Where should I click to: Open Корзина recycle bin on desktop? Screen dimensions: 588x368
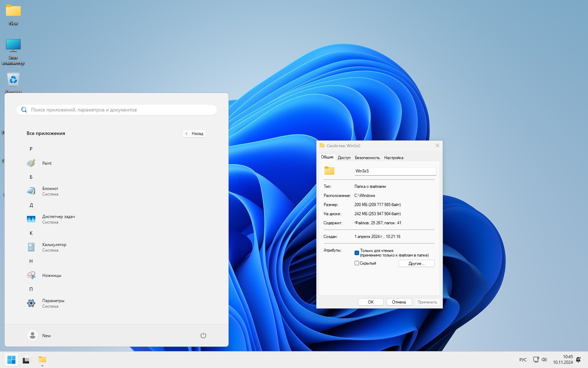(13, 81)
